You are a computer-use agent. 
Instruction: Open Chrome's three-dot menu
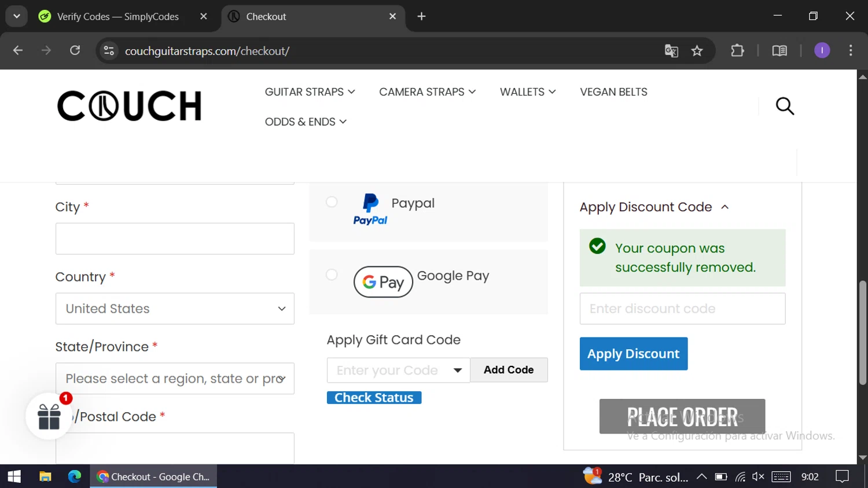(851, 51)
